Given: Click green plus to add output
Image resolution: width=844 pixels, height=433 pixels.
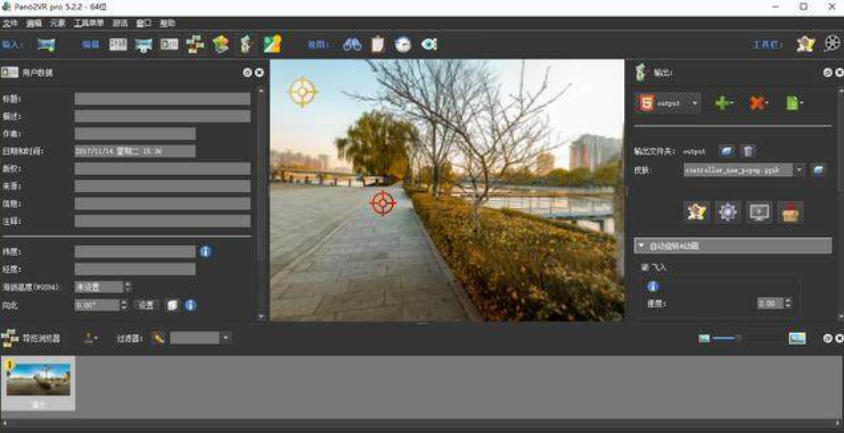Looking at the screenshot, I should [723, 103].
